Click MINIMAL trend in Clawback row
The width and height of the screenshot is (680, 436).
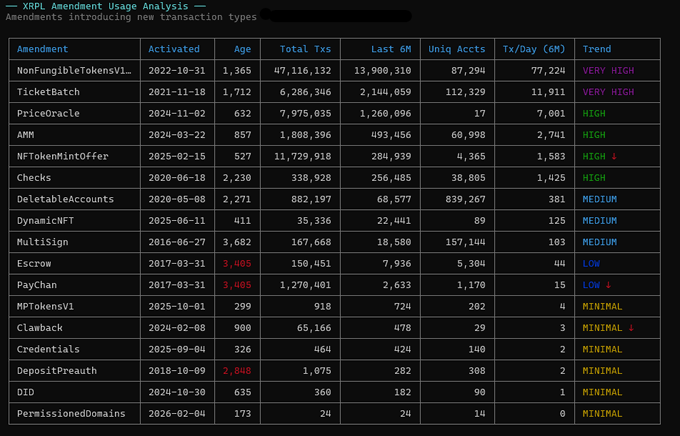tap(602, 328)
